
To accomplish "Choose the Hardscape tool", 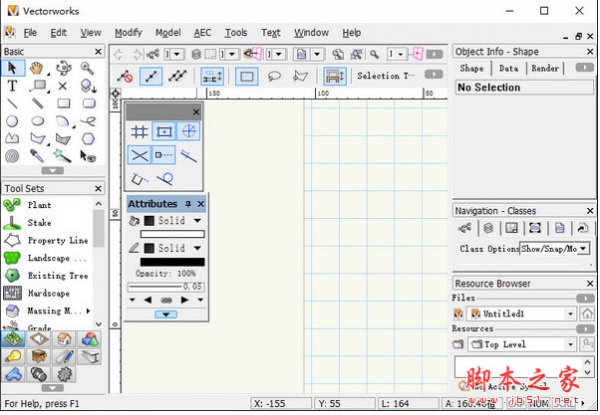I will point(47,293).
